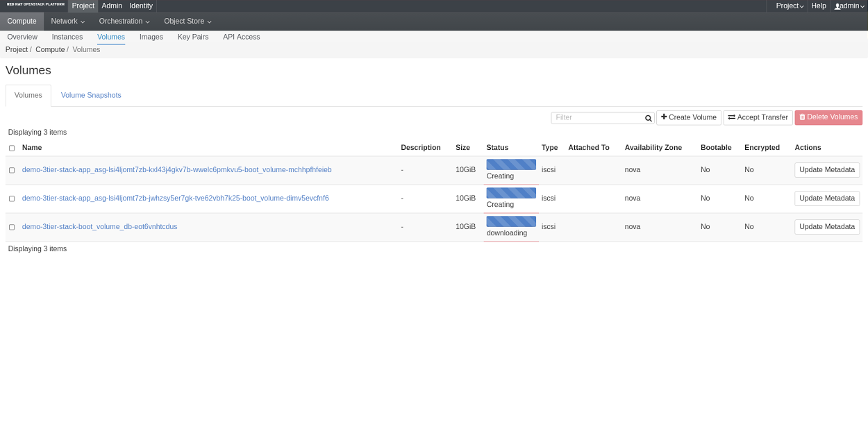Click the Red Hat OpenStack Platform logo
This screenshot has height=440, width=868.
tap(35, 5)
